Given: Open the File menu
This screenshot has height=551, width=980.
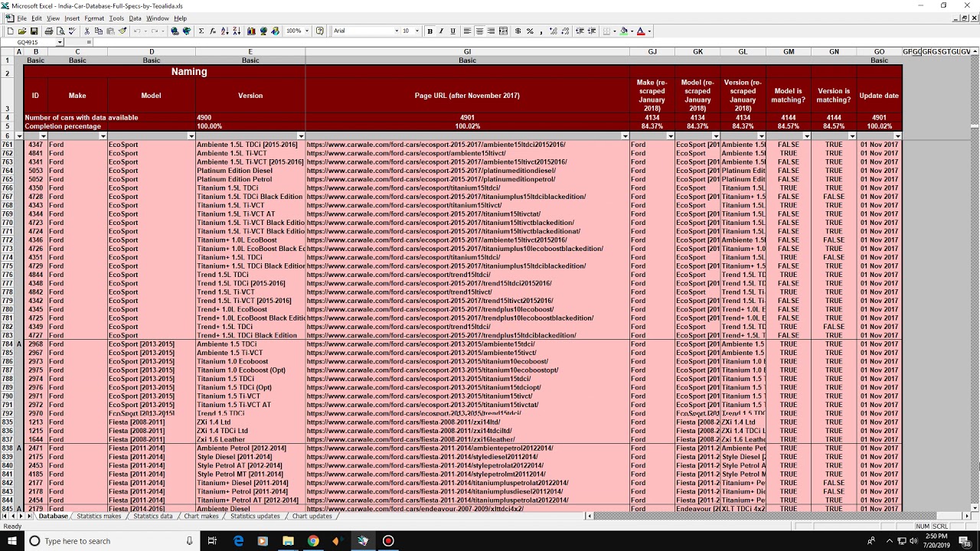Looking at the screenshot, I should (21, 18).
